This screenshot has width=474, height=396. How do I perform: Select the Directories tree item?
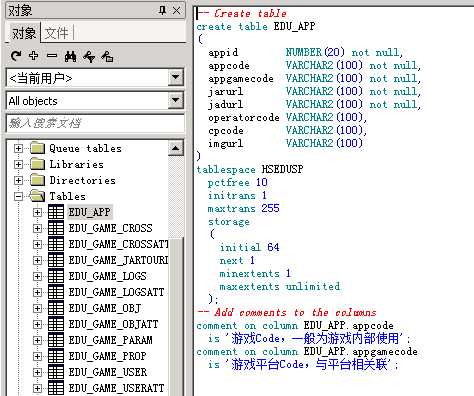(82, 180)
